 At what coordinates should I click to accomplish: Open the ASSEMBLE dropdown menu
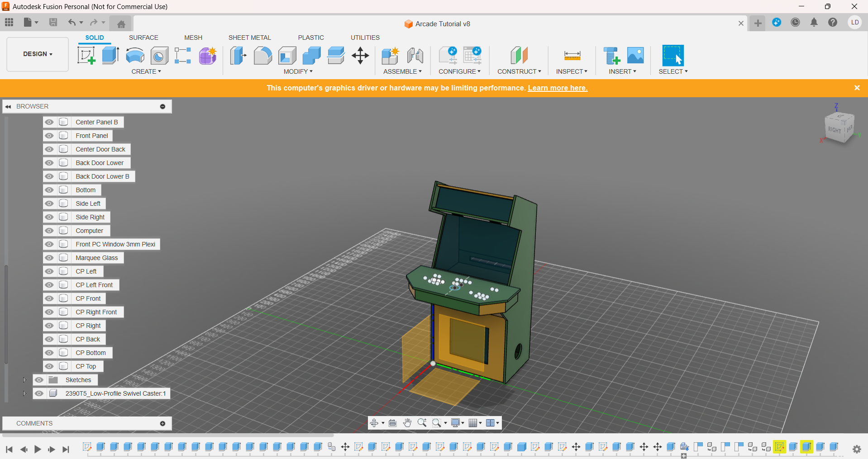pyautogui.click(x=402, y=71)
